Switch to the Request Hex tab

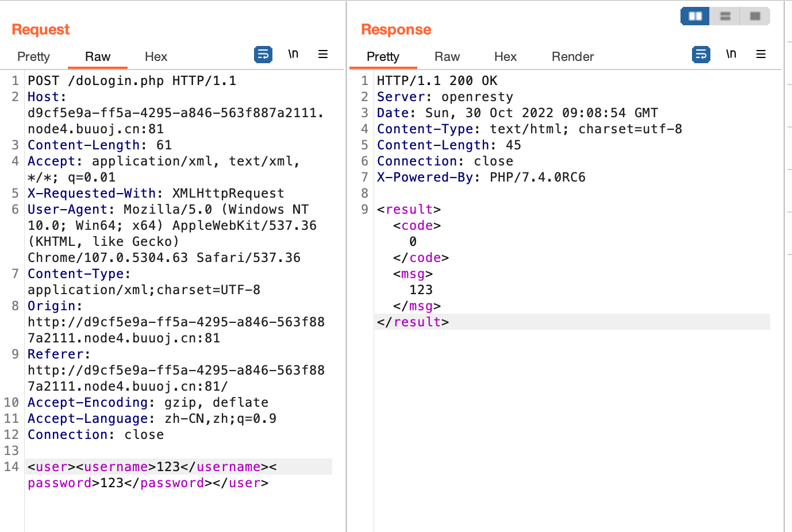(156, 56)
